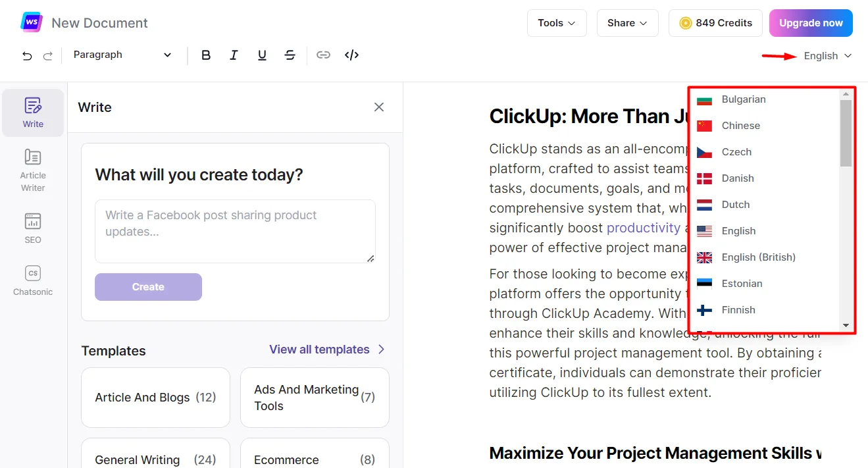Click the New Document title
Screen dimensions: 868x468
99,23
